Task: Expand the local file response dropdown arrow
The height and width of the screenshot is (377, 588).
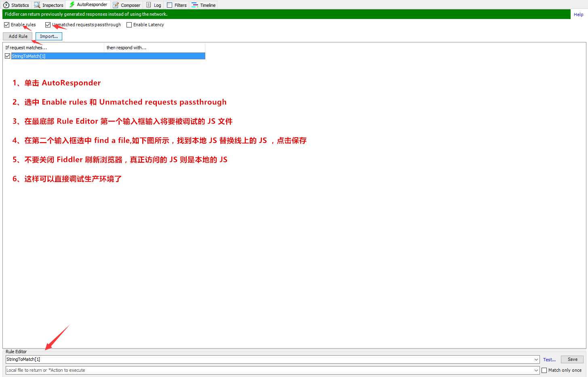Action: 536,370
